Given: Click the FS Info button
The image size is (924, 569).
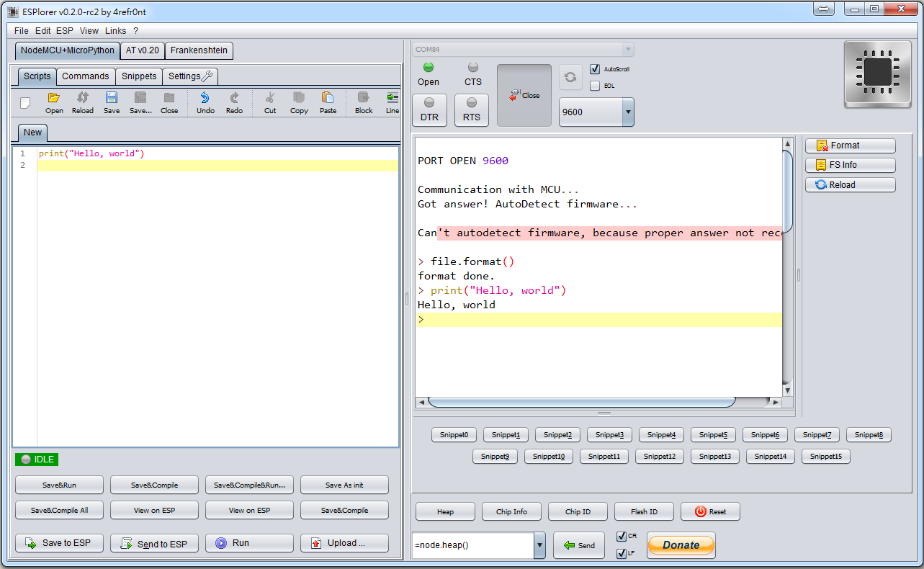Looking at the screenshot, I should [850, 165].
